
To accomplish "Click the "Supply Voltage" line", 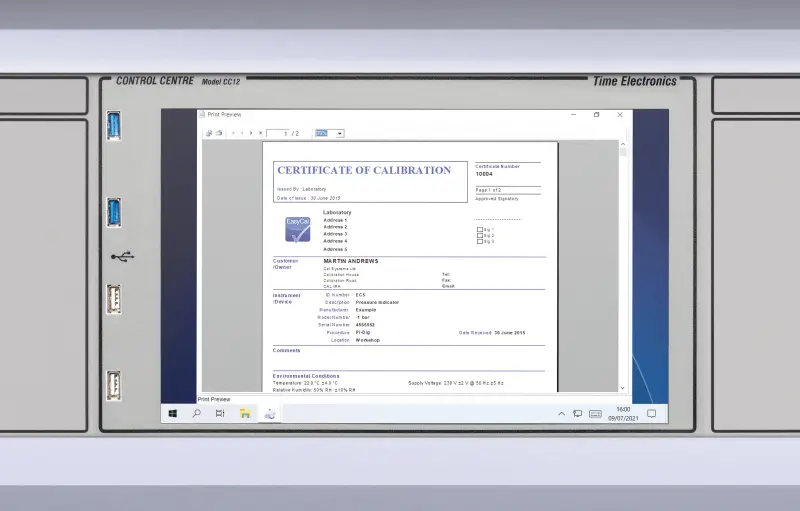I will (456, 383).
